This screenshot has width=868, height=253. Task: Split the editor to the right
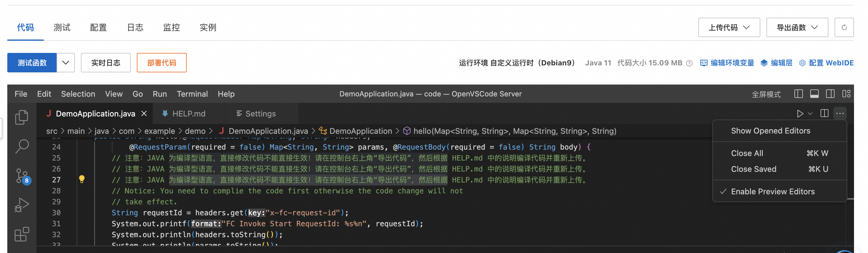824,113
